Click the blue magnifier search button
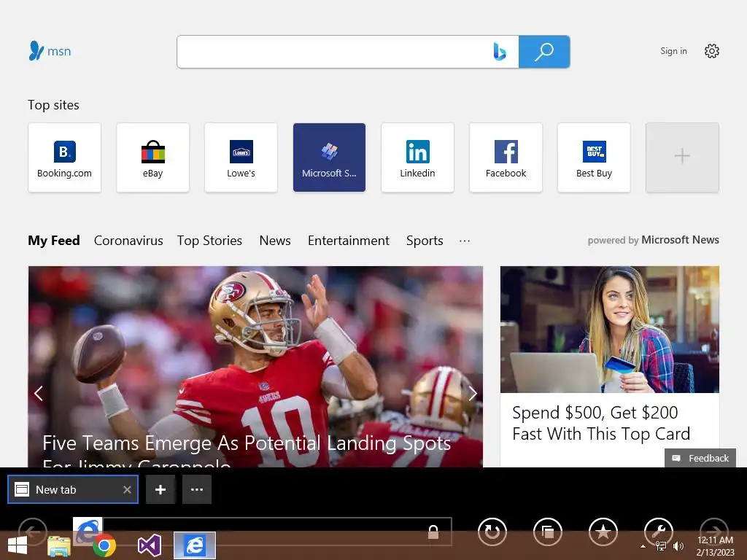Viewport: 747px width, 560px height. 544,52
